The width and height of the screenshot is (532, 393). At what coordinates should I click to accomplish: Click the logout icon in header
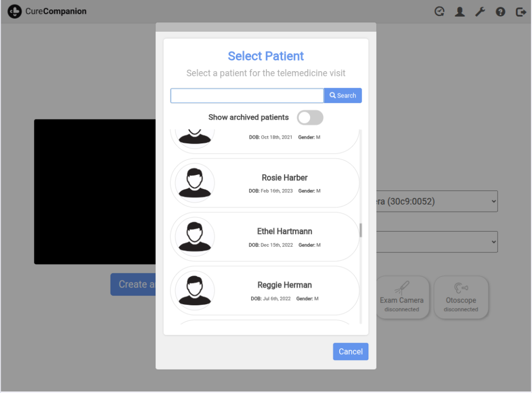(x=521, y=11)
